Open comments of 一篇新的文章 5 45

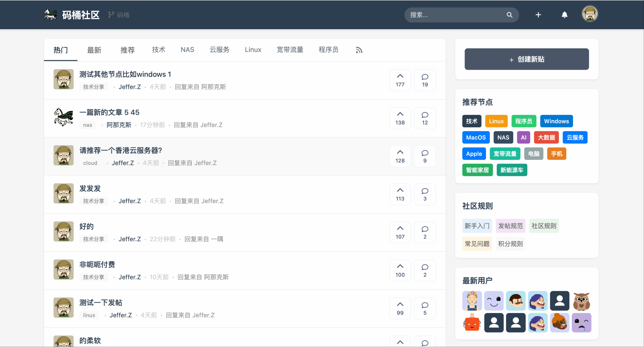point(425,118)
